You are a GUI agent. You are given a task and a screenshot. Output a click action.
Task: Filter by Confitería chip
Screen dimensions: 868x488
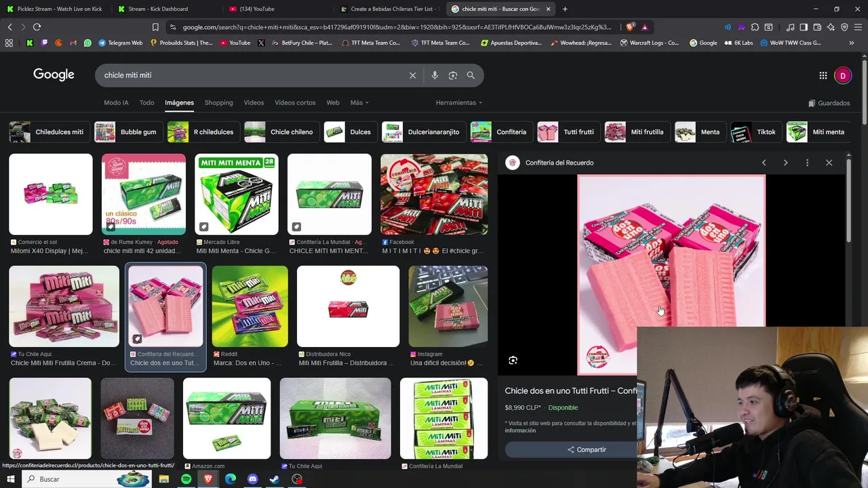click(500, 132)
